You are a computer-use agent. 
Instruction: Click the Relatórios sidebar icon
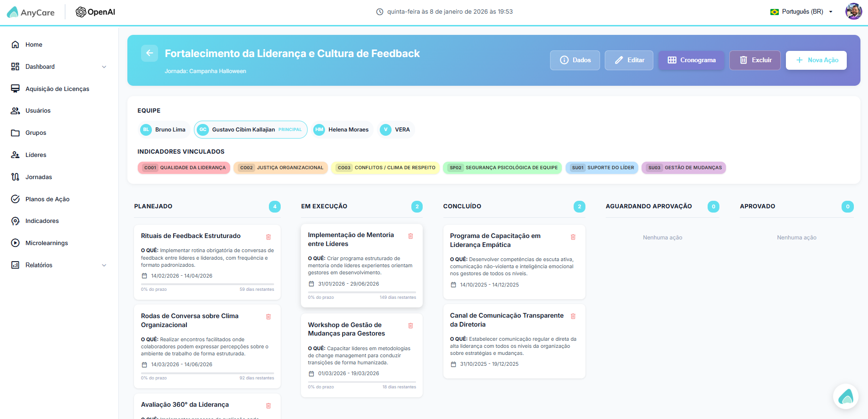16,265
